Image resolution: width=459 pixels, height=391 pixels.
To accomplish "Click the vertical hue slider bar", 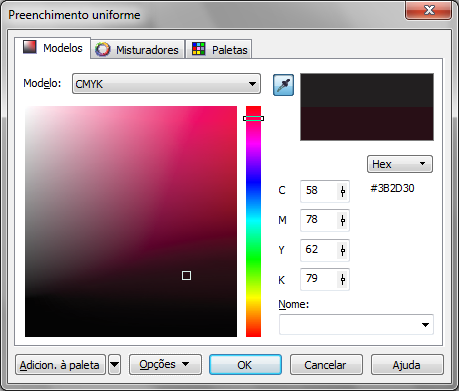I will [x=253, y=221].
